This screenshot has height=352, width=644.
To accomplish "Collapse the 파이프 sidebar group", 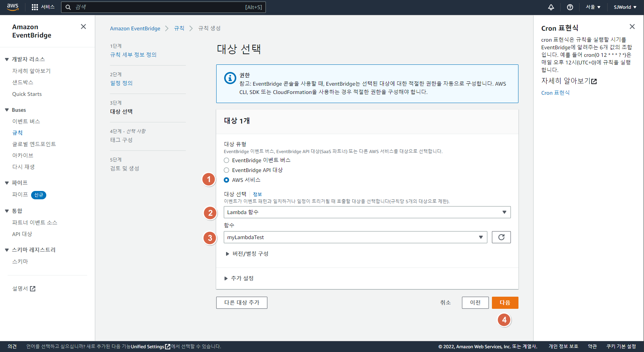I will 7,183.
